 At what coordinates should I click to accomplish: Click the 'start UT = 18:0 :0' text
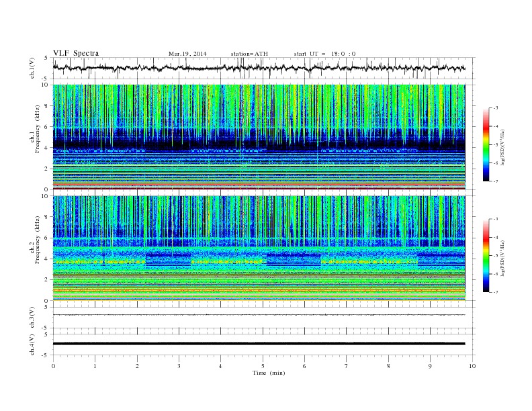(x=324, y=54)
